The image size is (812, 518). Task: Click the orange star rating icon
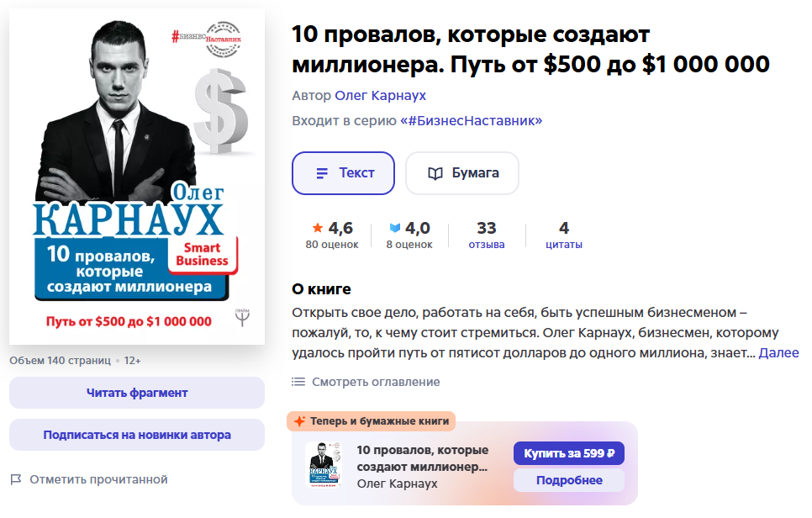pyautogui.click(x=318, y=227)
